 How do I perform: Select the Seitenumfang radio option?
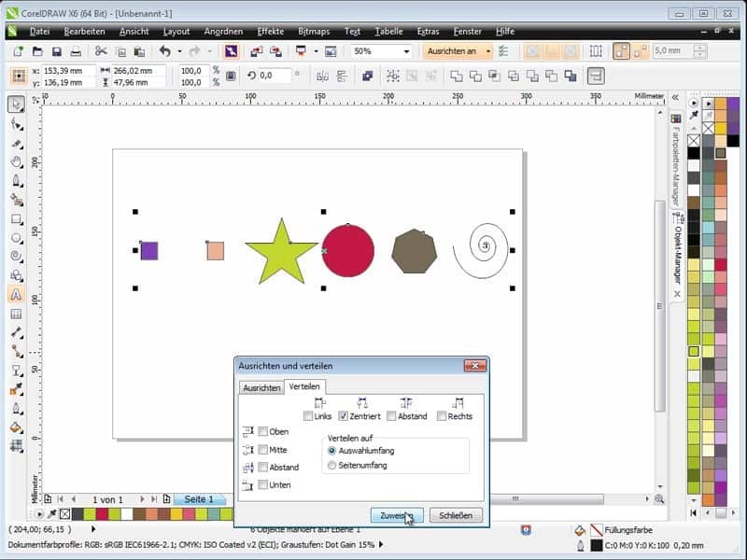point(332,465)
